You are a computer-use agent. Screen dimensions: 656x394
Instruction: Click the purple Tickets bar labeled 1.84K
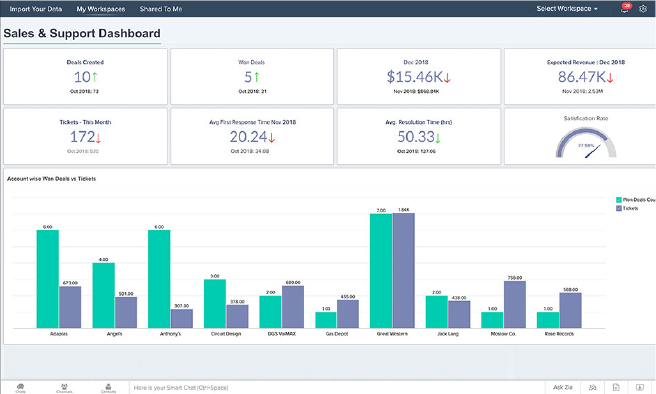point(404,271)
